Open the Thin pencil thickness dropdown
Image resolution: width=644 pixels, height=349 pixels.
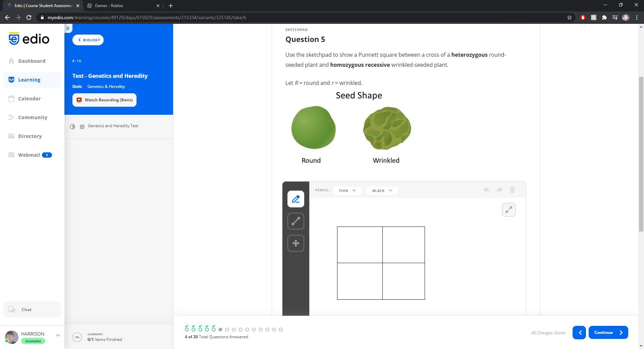tap(347, 191)
